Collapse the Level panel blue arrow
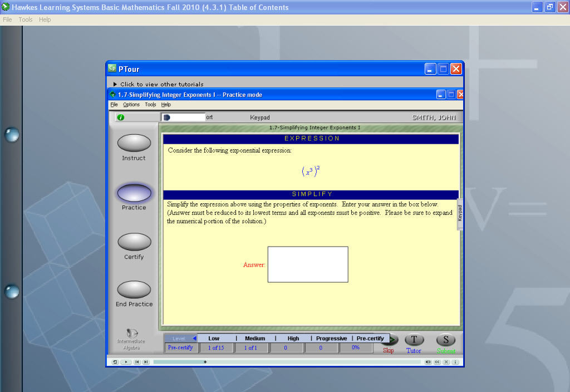This screenshot has width=570, height=392. [x=194, y=338]
